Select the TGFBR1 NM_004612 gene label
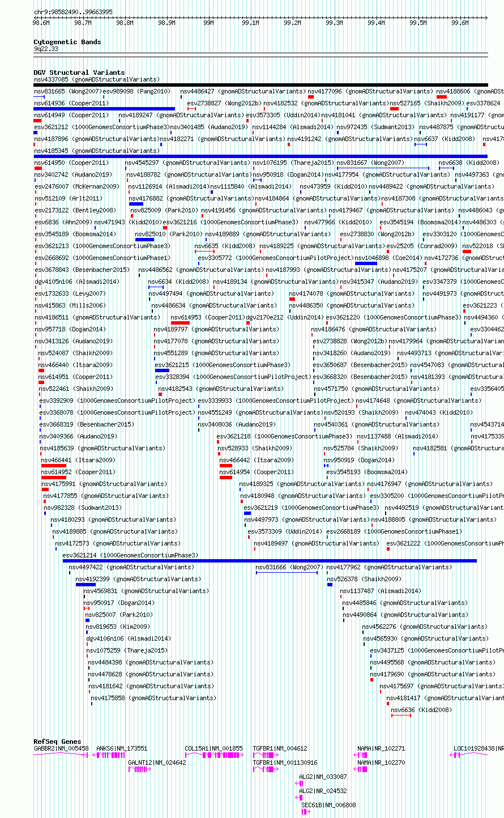Screen dimensions: 504x818 (280, 748)
